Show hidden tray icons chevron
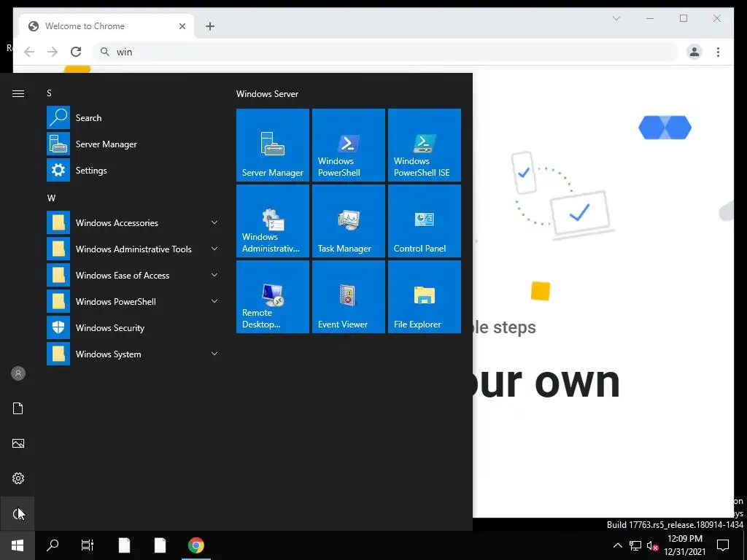This screenshot has height=560, width=747. click(617, 545)
